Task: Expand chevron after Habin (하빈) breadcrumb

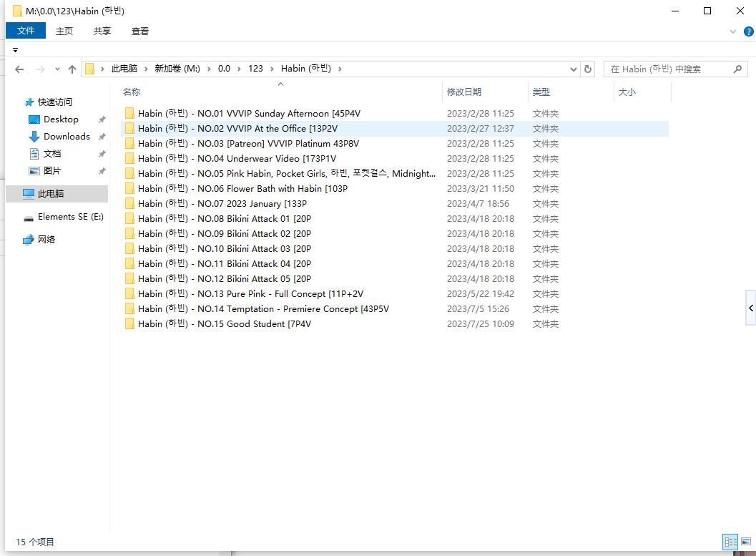Action: tap(340, 69)
